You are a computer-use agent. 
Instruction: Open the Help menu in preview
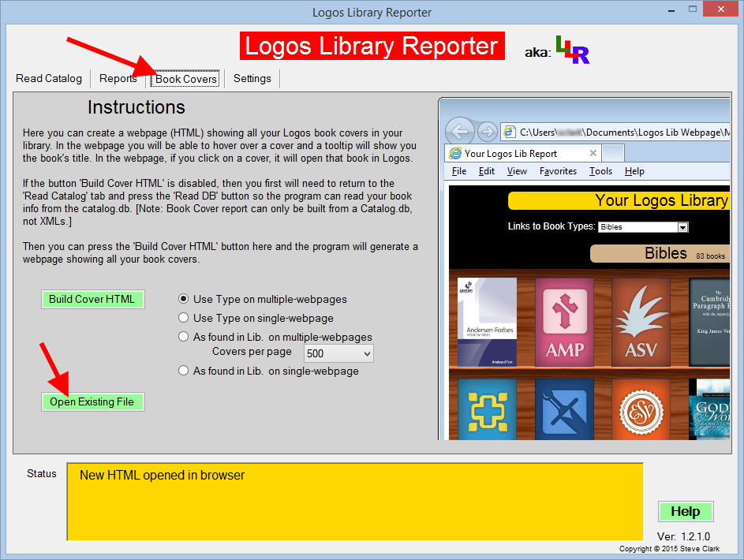coord(634,171)
